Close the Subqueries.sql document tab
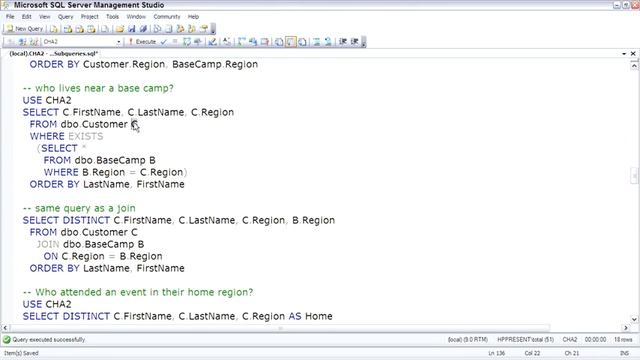 click(633, 53)
